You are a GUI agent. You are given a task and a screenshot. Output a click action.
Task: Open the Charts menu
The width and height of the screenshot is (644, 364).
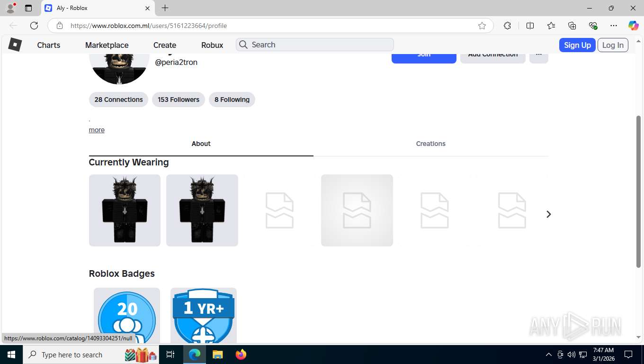tap(49, 45)
